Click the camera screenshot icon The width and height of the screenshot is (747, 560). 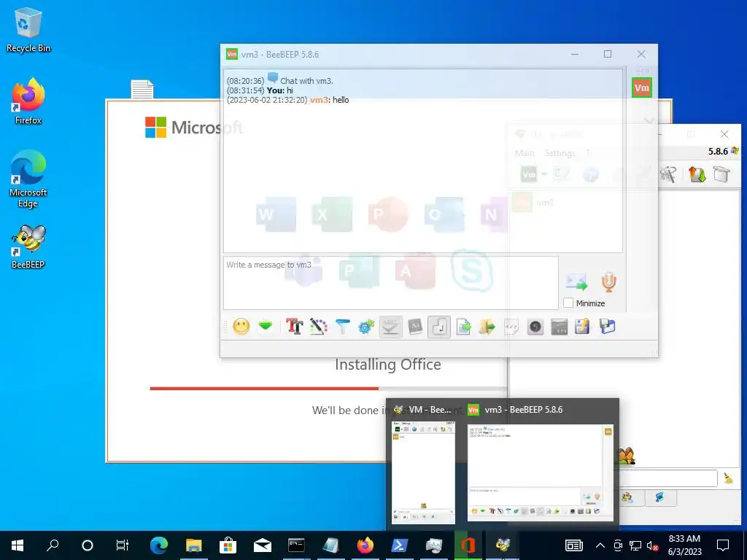tap(535, 327)
